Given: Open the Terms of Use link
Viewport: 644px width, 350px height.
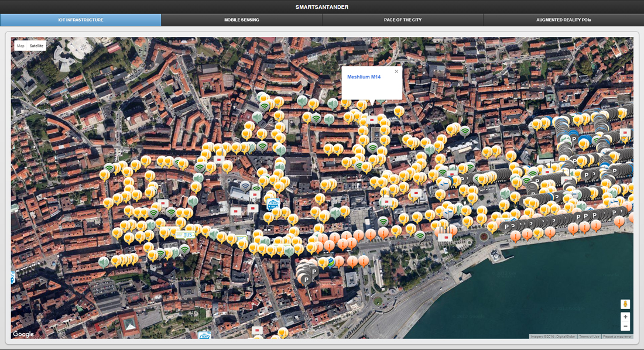Looking at the screenshot, I should [x=589, y=337].
